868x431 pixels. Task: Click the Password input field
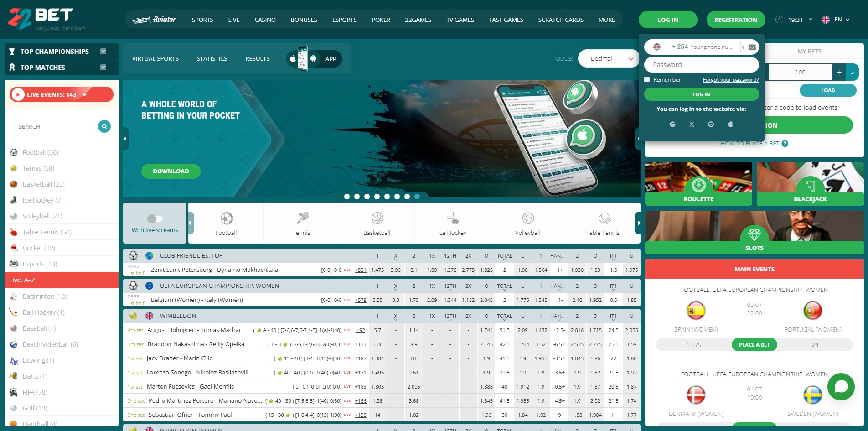pyautogui.click(x=701, y=64)
